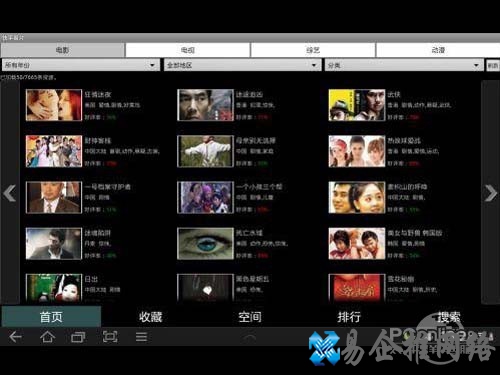Viewport: 500px width, 375px height.
Task: Open the dark heart-shaped image thumbnail
Action: click(205, 288)
